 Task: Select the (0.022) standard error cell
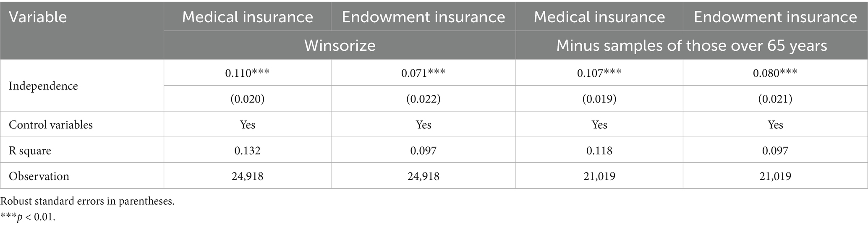pos(423,99)
